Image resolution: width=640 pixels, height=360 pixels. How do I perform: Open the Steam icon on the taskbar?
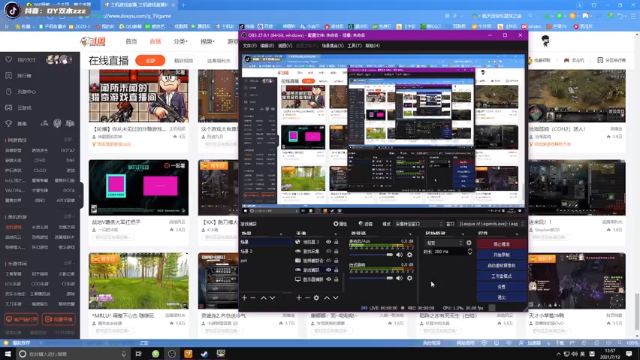pyautogui.click(x=204, y=354)
